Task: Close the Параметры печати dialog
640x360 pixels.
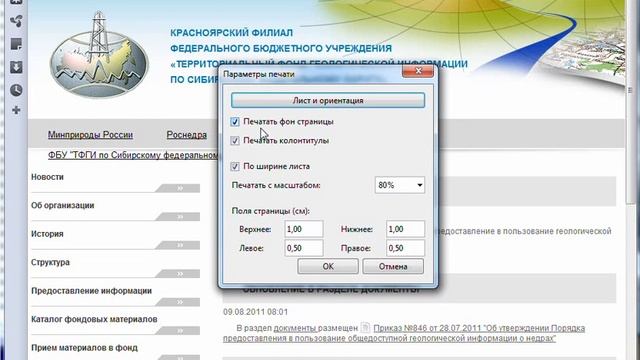Action: click(418, 71)
